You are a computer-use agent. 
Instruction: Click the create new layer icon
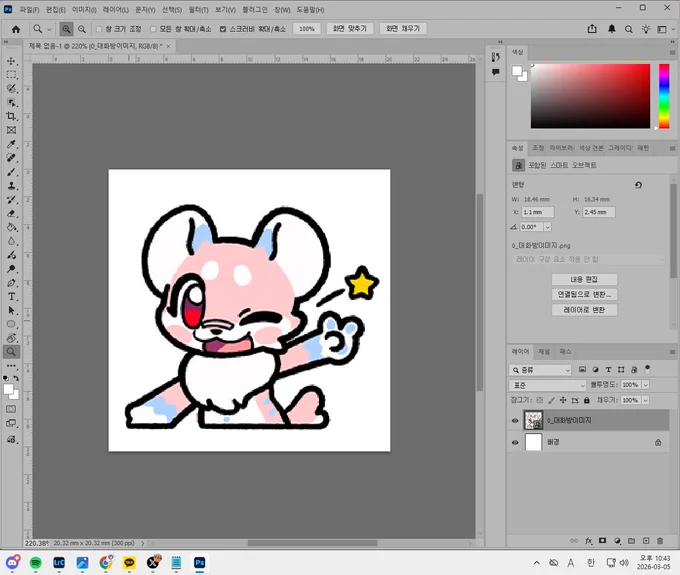[646, 541]
